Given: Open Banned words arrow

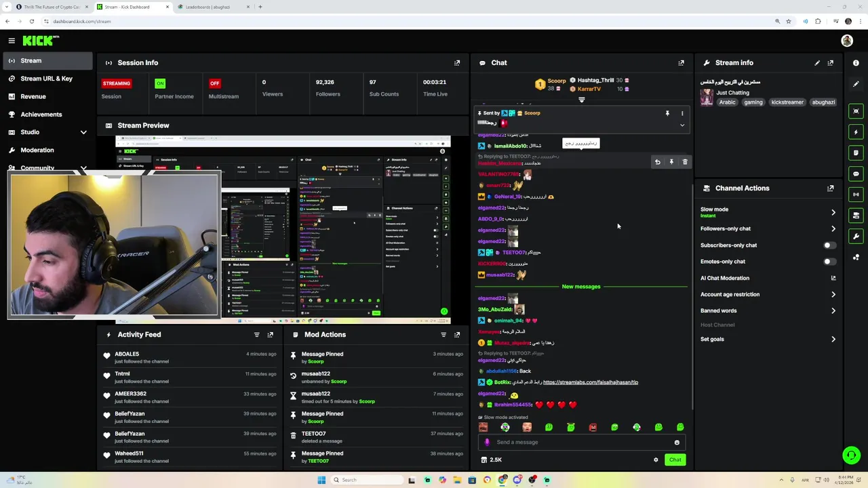Looking at the screenshot, I should pyautogui.click(x=833, y=310).
